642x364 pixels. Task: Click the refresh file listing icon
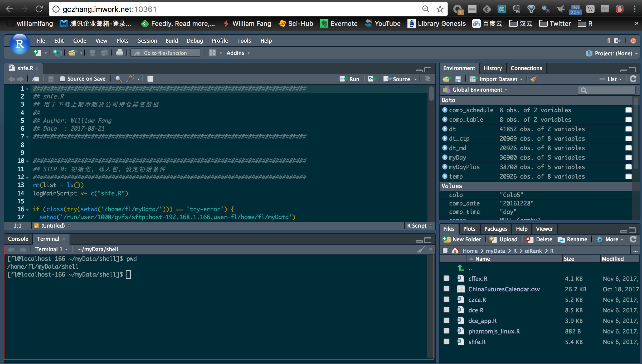(633, 239)
